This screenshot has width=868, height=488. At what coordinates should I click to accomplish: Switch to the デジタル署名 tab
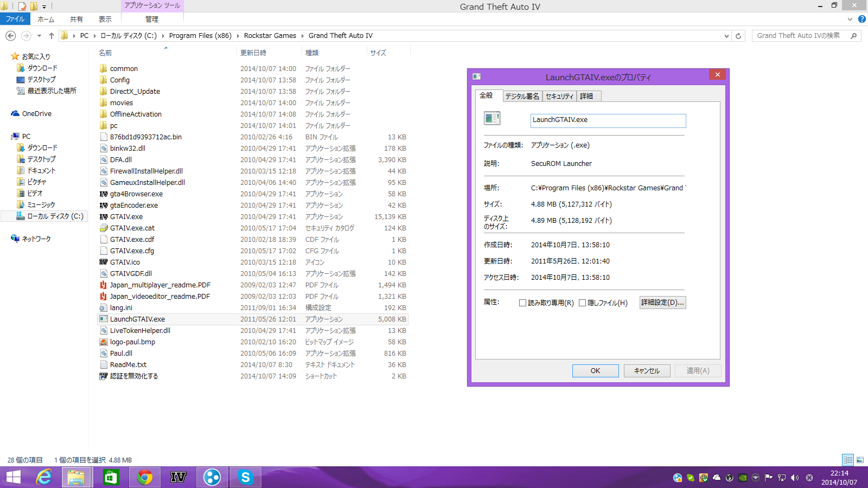tap(522, 96)
